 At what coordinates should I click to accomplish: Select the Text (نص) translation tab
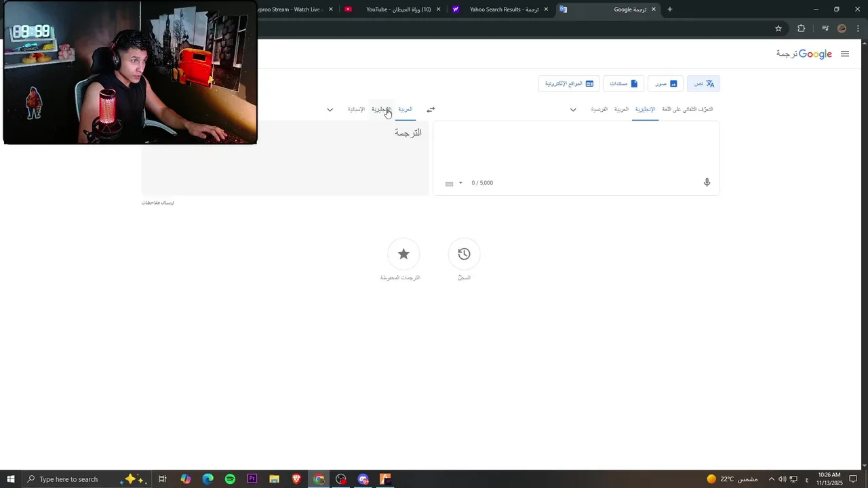703,83
